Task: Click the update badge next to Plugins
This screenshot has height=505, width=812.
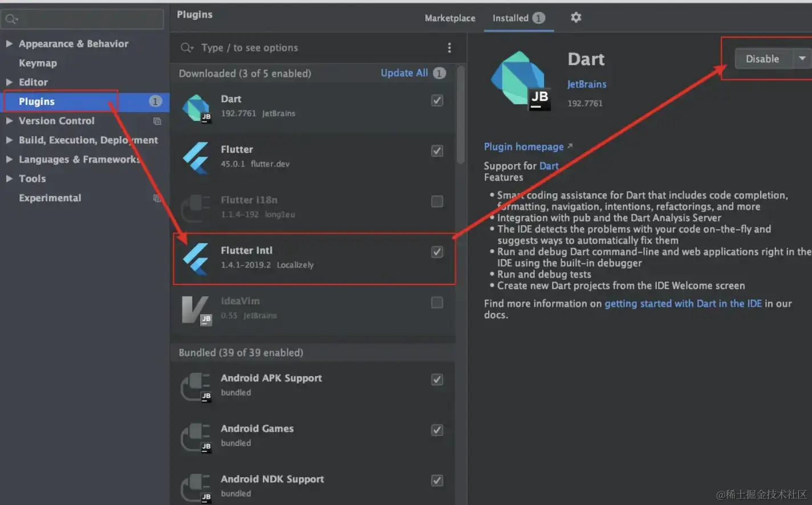Action: (155, 101)
